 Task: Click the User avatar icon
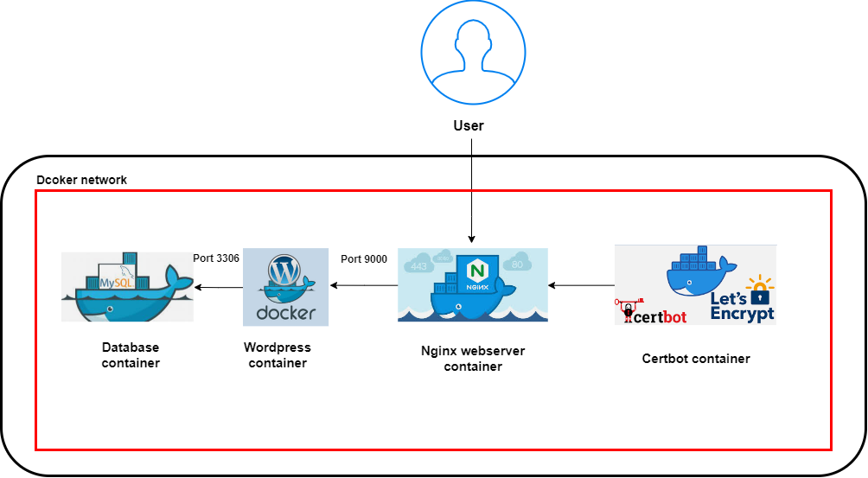point(473,53)
